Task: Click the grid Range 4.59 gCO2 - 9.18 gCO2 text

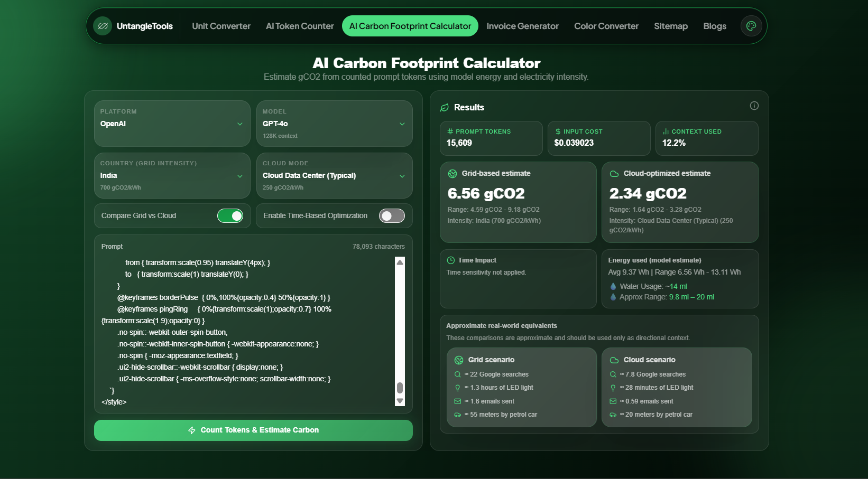Action: point(494,210)
